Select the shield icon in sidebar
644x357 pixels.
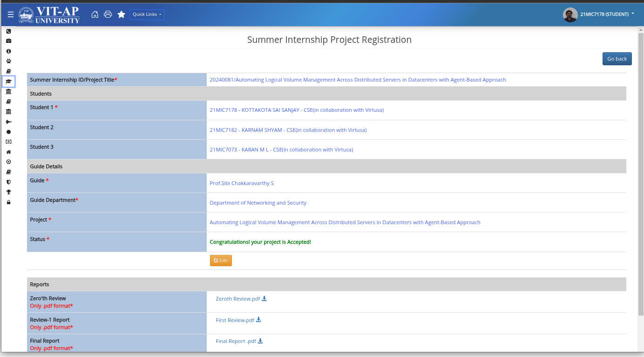tap(8, 182)
